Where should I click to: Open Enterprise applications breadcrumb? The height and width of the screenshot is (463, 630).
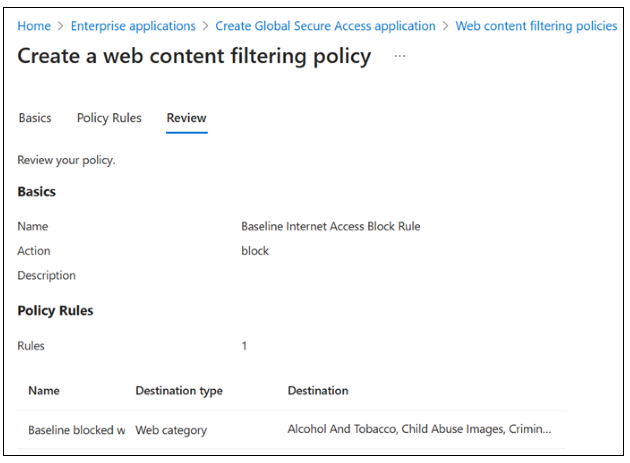point(133,26)
